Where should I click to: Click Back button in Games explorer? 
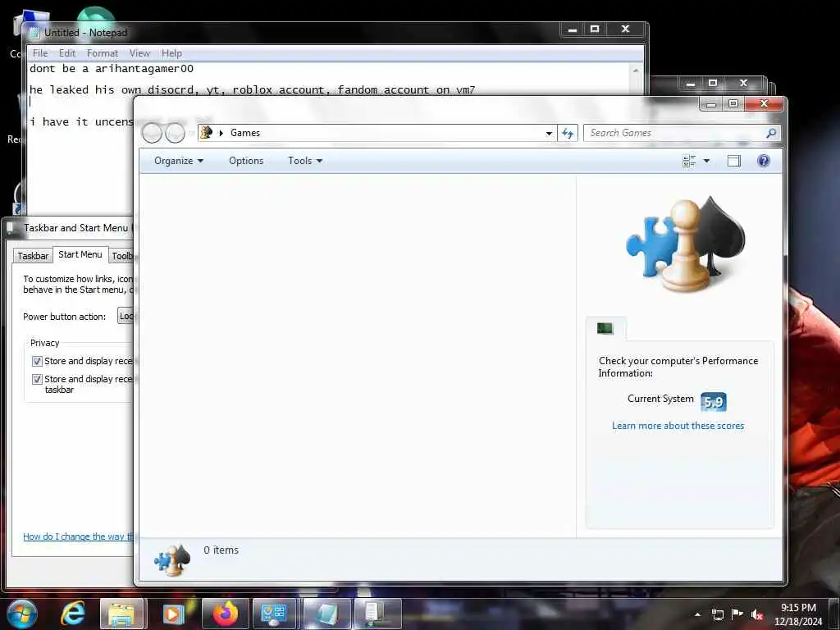(x=152, y=133)
